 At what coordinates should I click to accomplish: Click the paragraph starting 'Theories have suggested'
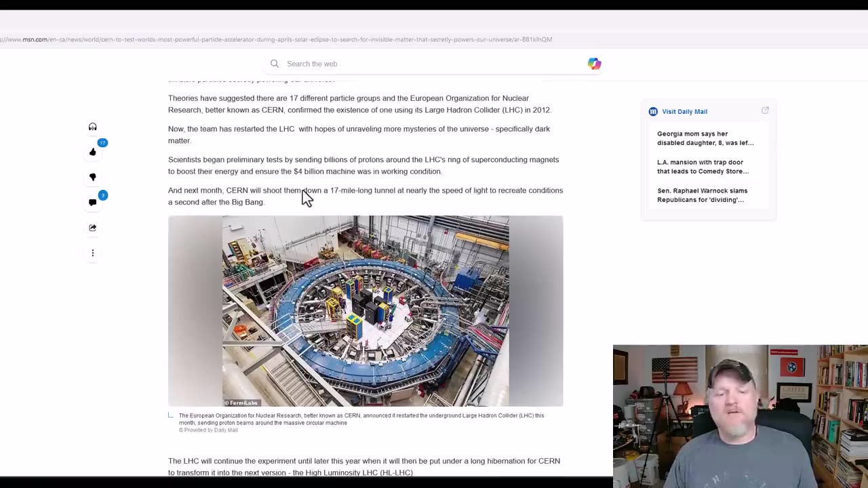pyautogui.click(x=360, y=104)
